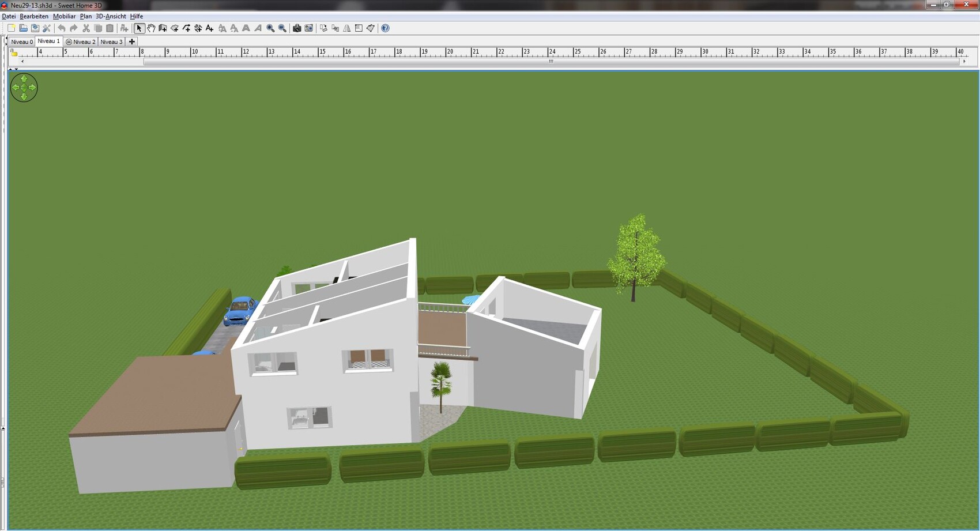Switch to the Niveau 3 tab
The image size is (980, 531).
(111, 42)
